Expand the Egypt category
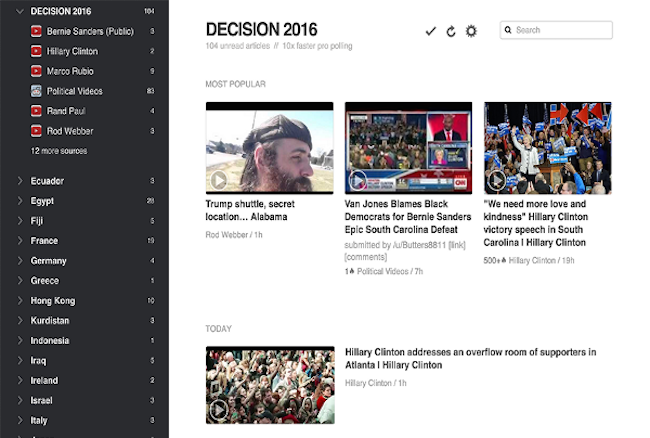 point(19,201)
